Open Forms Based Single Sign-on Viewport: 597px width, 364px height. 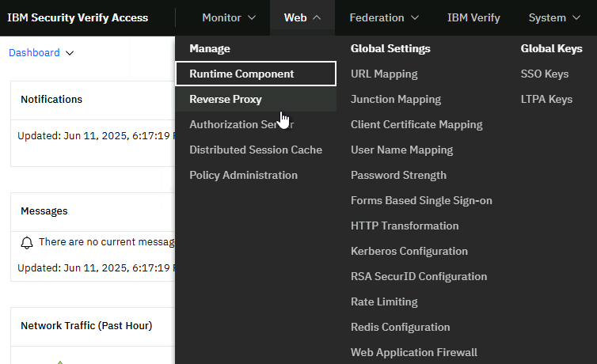coord(421,200)
